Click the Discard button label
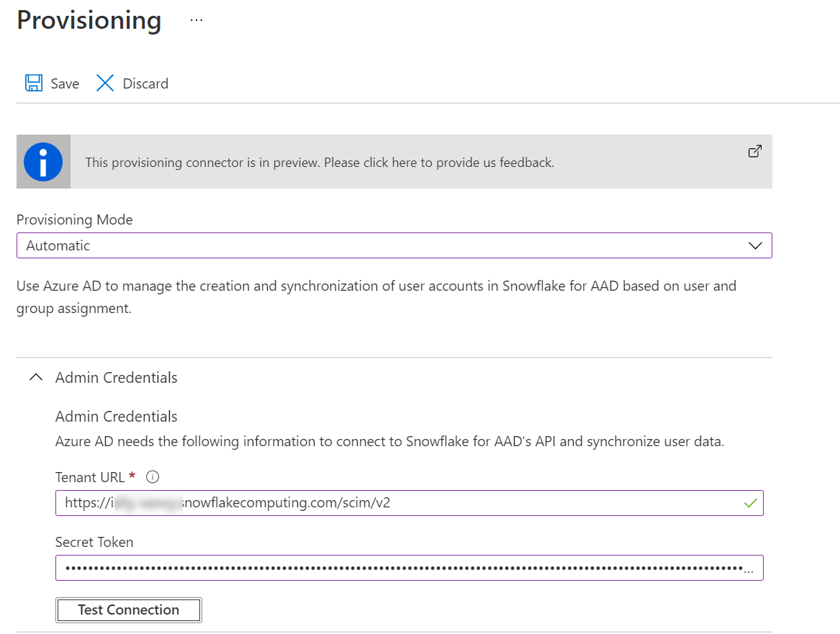The width and height of the screenshot is (840, 634). point(145,83)
